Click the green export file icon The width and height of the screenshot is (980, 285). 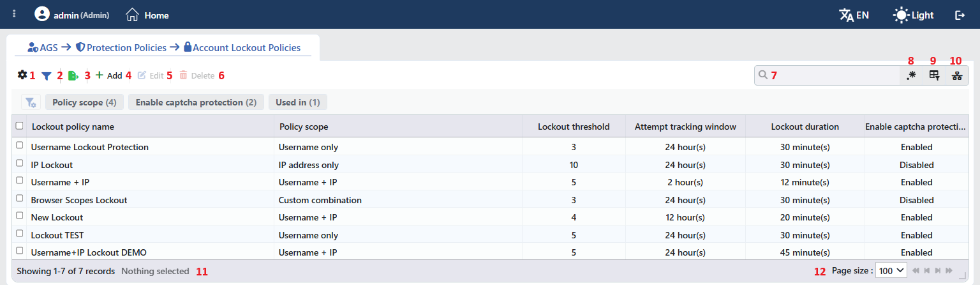[73, 75]
